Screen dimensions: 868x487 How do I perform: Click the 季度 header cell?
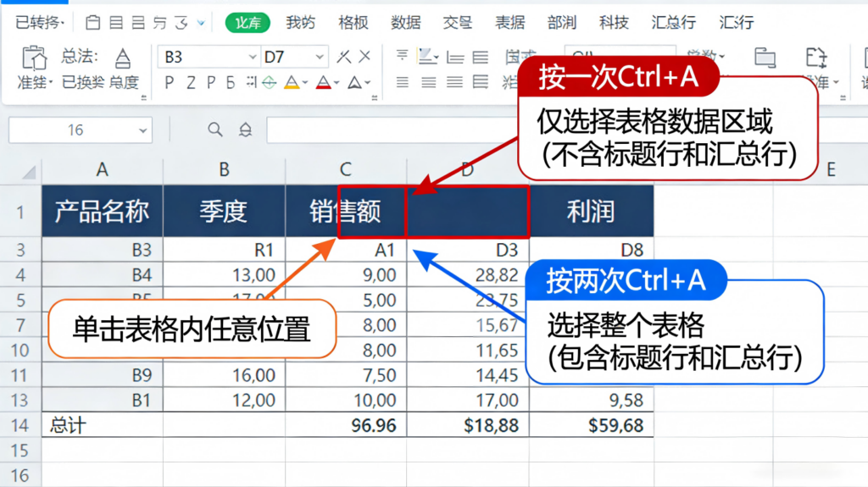click(x=224, y=212)
